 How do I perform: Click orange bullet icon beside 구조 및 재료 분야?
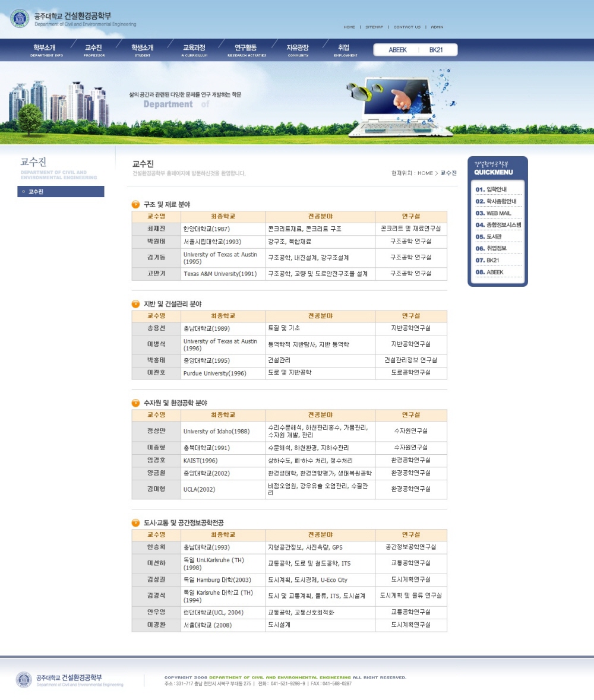point(135,204)
